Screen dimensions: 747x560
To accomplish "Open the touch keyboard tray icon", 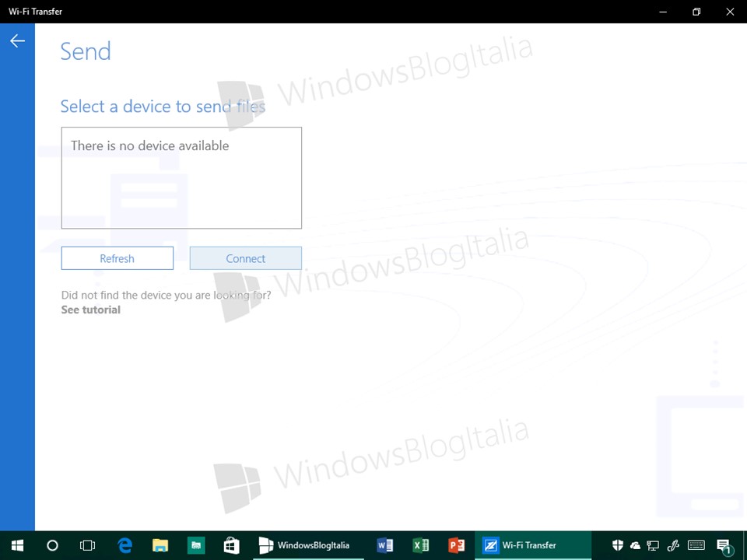I will point(696,546).
